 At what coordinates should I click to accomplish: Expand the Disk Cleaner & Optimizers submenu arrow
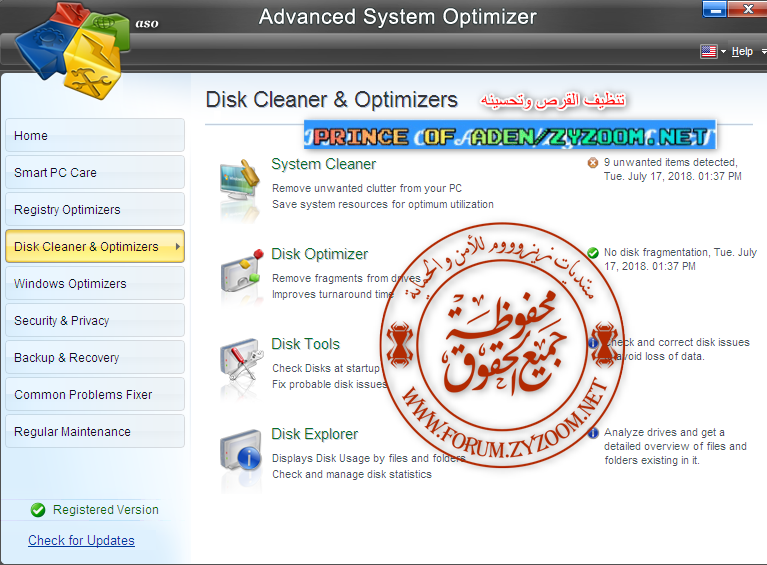(178, 247)
